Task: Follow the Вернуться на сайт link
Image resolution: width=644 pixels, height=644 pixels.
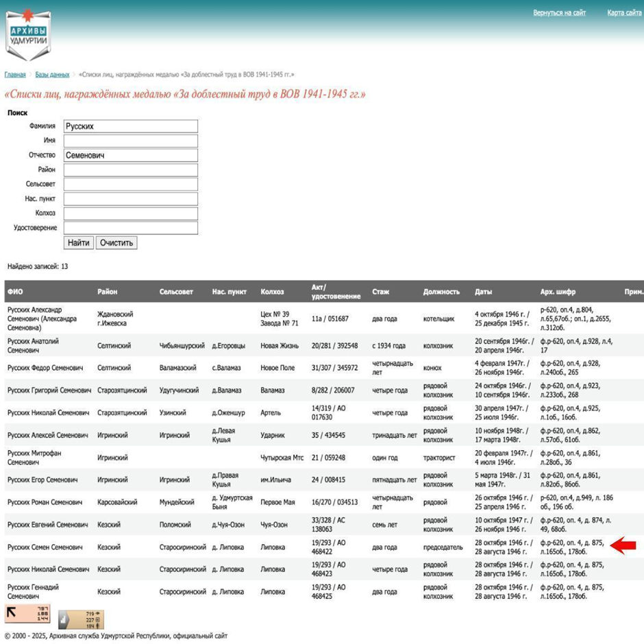Action: point(559,13)
